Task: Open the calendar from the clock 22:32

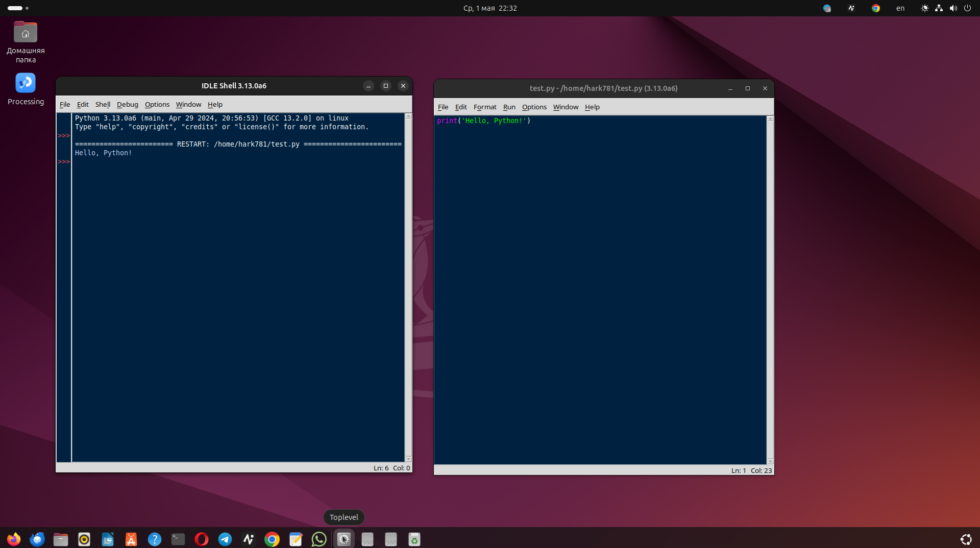Action: tap(490, 8)
